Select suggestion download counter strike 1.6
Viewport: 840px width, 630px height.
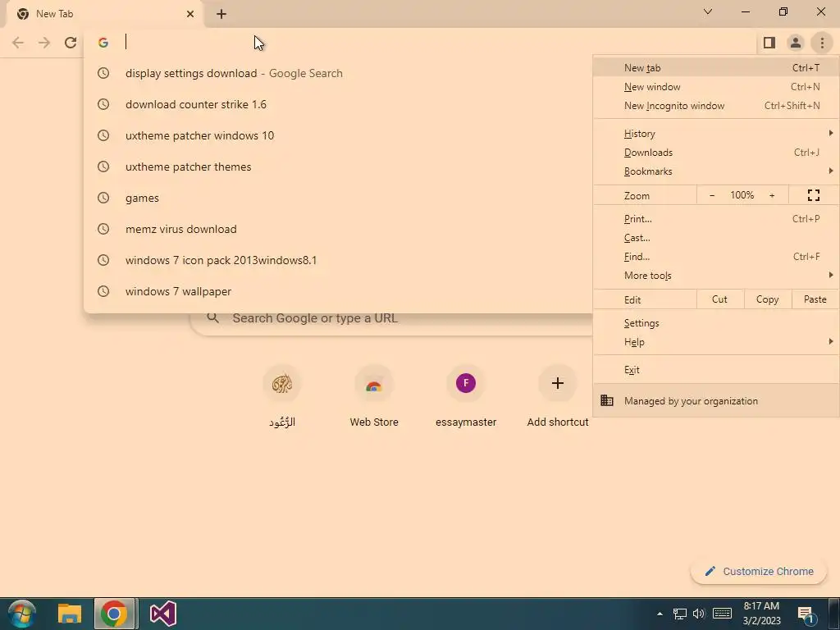click(338, 104)
